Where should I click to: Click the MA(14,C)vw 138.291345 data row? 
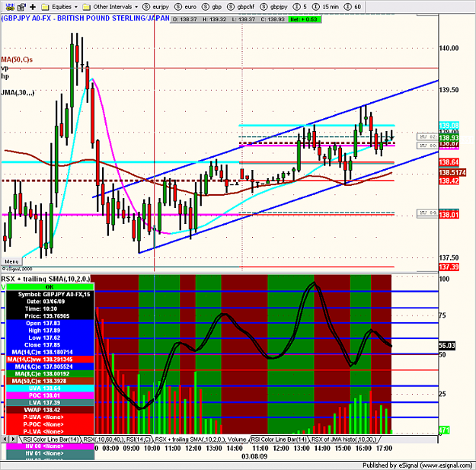[50, 360]
